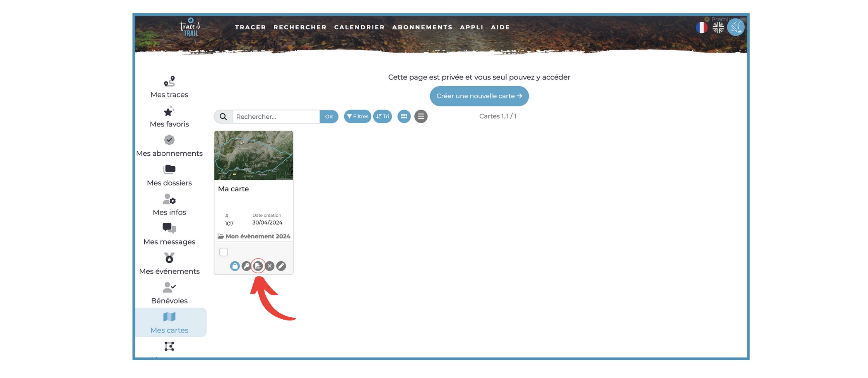Switch to grid view display
868x378 pixels.
[x=404, y=116]
